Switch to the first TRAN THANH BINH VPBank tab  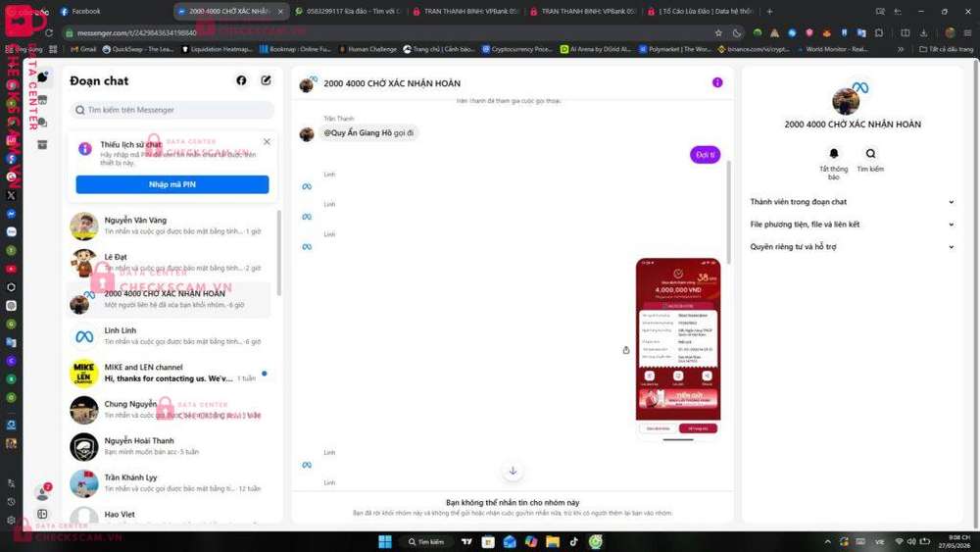[465, 11]
